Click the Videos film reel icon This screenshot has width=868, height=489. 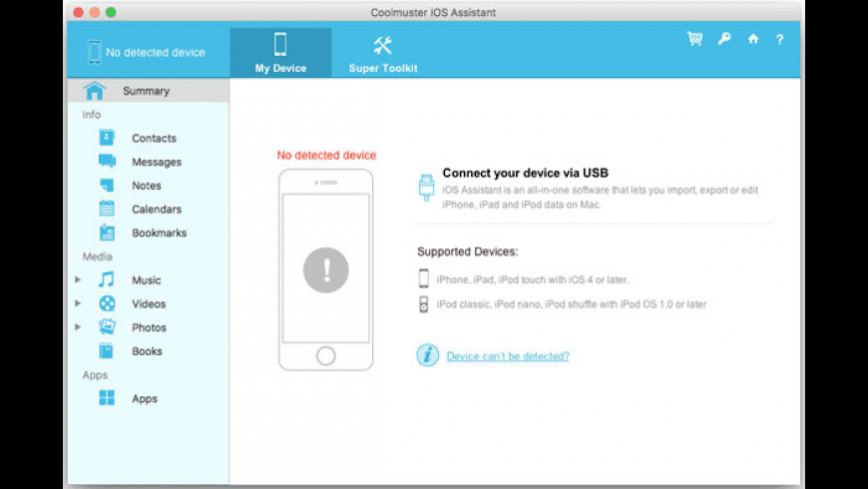click(x=107, y=303)
